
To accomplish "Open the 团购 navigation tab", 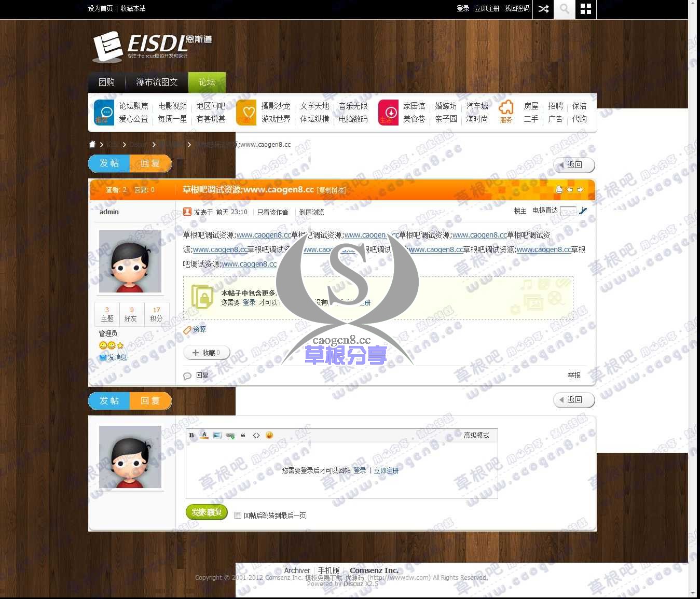I will pyautogui.click(x=106, y=82).
